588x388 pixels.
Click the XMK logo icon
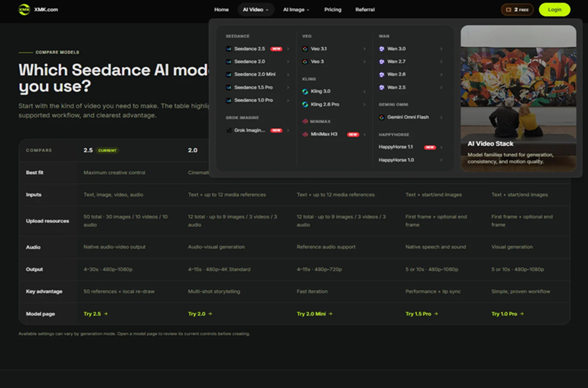(x=24, y=9)
